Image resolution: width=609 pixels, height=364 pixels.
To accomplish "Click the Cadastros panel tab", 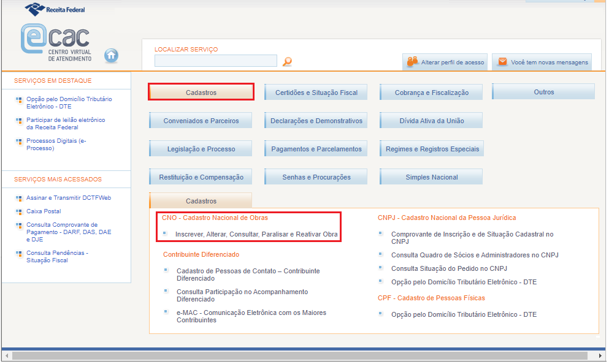I will 201,200.
